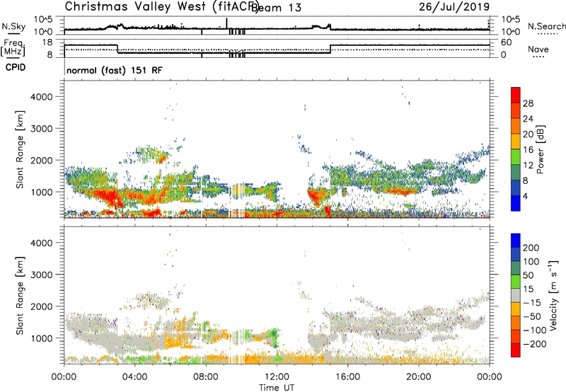Click 'Slant Range [km]' label of power panel
The image size is (566, 392).
[x=20, y=149]
